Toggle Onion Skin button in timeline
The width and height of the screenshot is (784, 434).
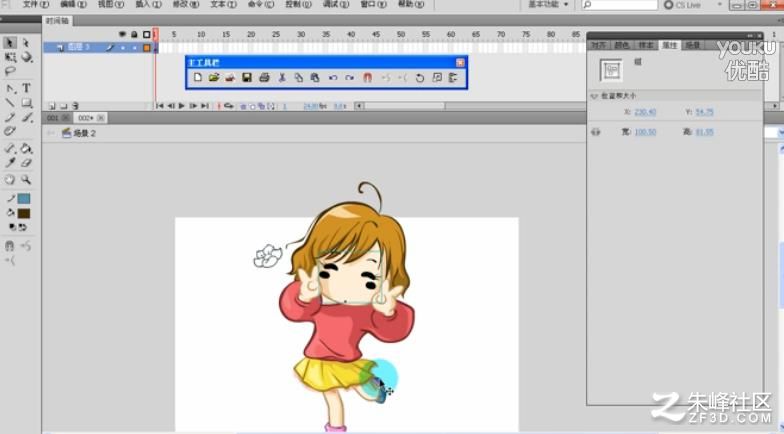(244, 106)
